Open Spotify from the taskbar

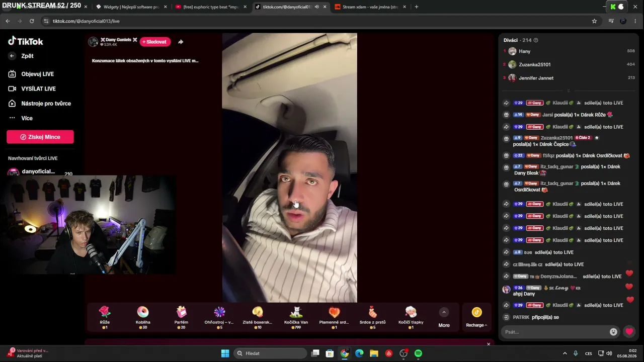click(418, 353)
